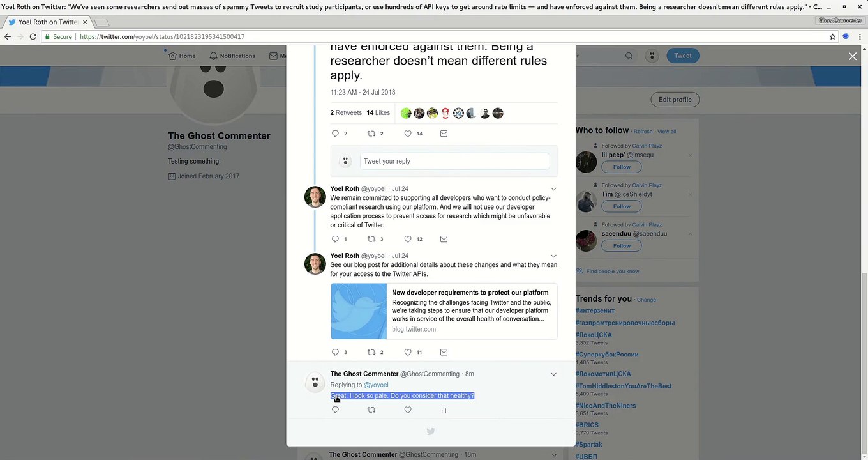Reply icon on the 'See our blog post' tweet
Viewport: 868px width, 460px height.
pyautogui.click(x=335, y=352)
